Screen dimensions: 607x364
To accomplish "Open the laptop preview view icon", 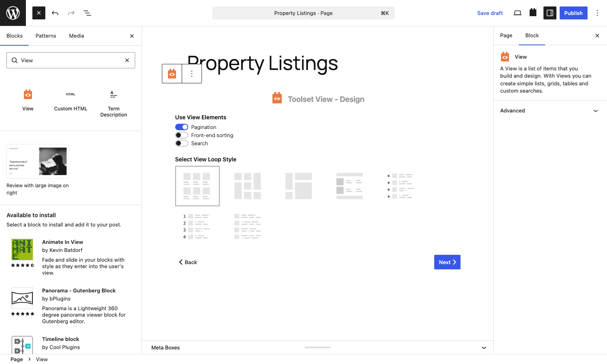I will coord(518,13).
